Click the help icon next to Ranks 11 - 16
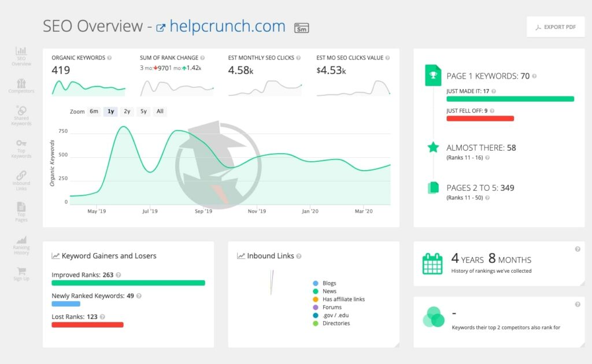This screenshot has width=592, height=364. [487, 158]
